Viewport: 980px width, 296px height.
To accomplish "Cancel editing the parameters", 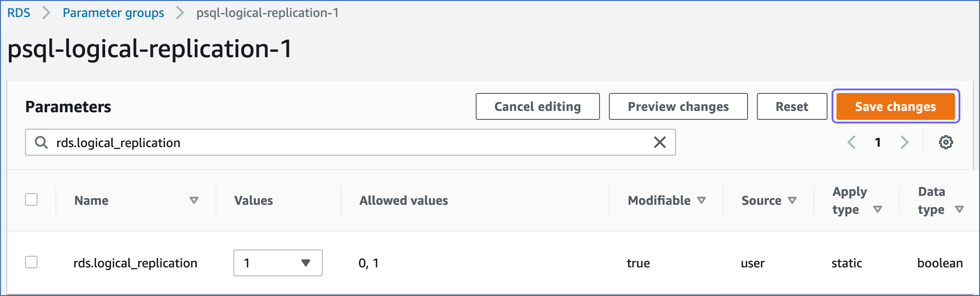I will tap(537, 106).
